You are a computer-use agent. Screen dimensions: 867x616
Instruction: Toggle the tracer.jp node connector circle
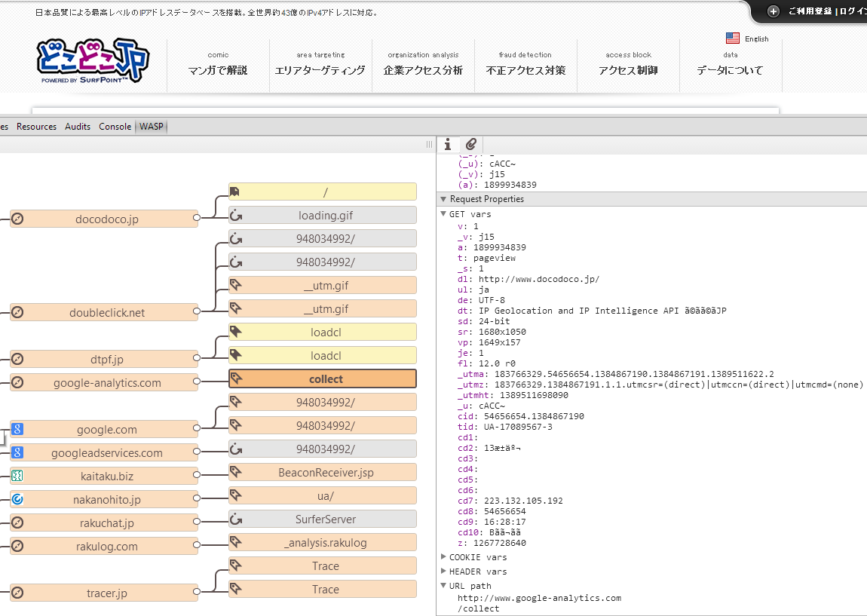pos(196,592)
